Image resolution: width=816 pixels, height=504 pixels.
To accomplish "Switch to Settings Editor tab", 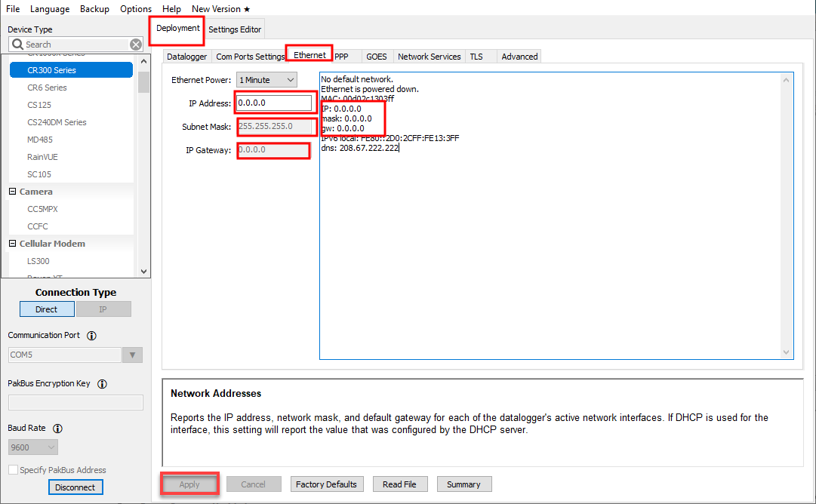I will (235, 29).
